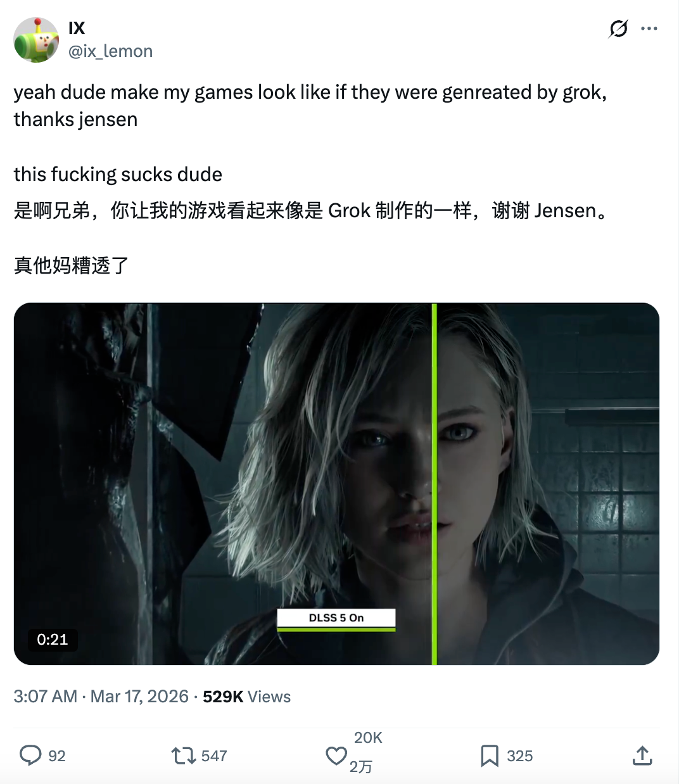Open the IX display name
The image size is (679, 784).
pos(77,28)
